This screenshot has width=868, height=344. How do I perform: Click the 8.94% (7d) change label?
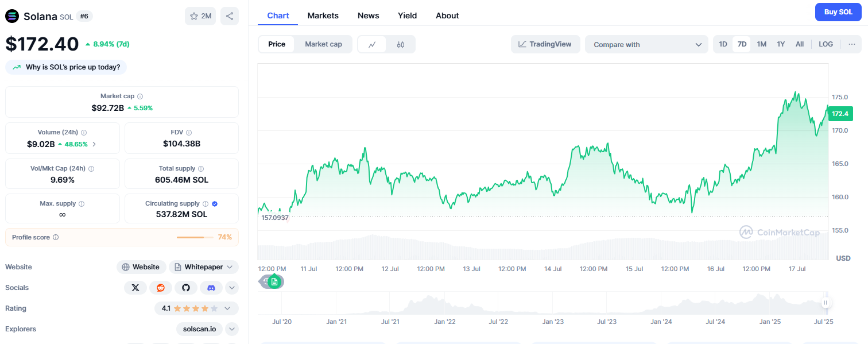107,44
